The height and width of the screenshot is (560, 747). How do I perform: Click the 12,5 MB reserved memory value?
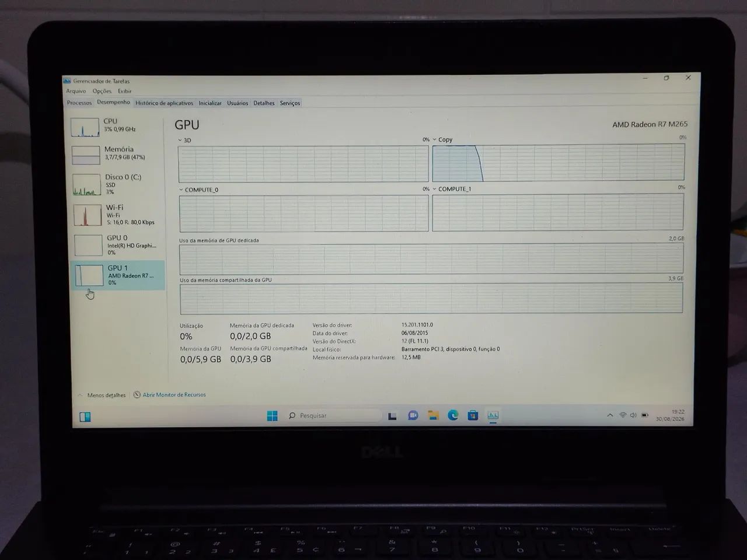click(411, 357)
